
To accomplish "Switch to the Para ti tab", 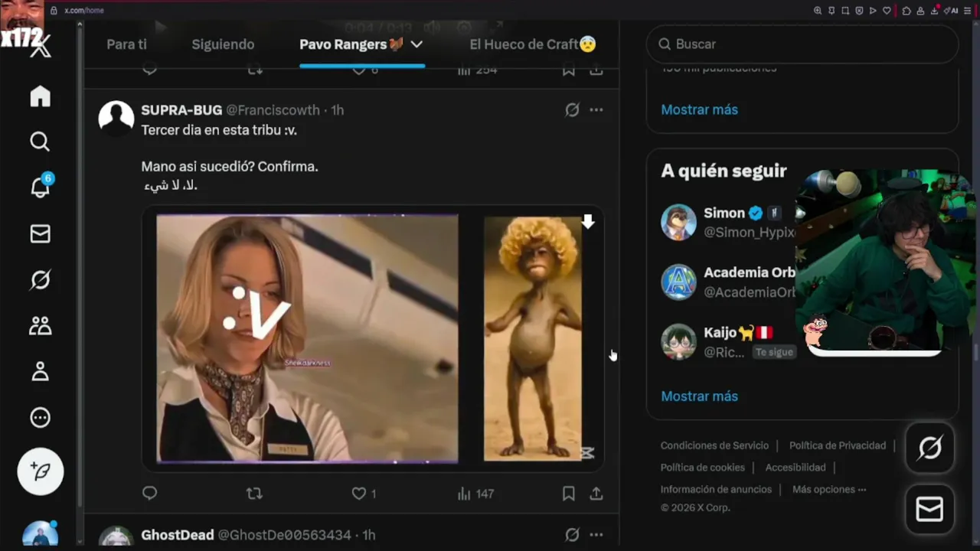I will pos(126,44).
